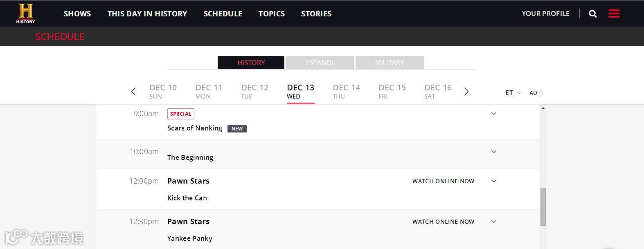Viewport: 644px width, 249px height.
Task: Click the Yankee Panky episode title
Action: click(x=190, y=238)
